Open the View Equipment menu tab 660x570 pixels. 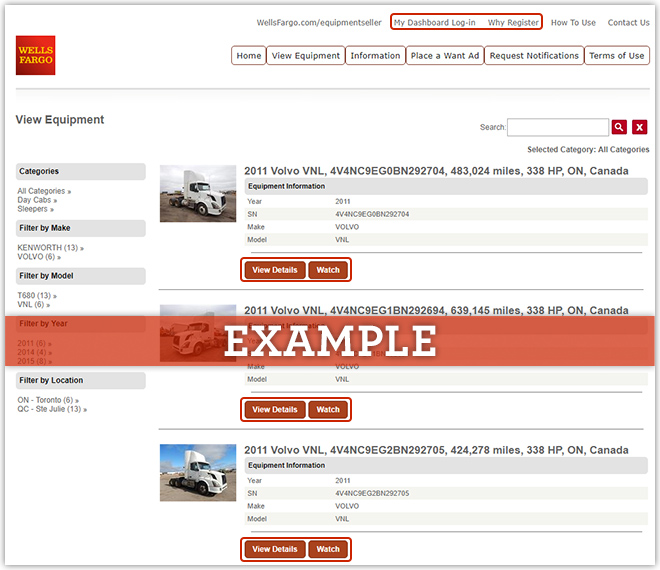(x=306, y=56)
